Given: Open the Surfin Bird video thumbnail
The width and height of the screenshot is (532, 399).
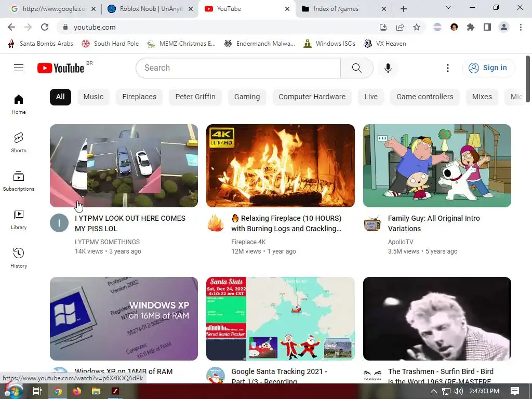Looking at the screenshot, I should point(437,318).
